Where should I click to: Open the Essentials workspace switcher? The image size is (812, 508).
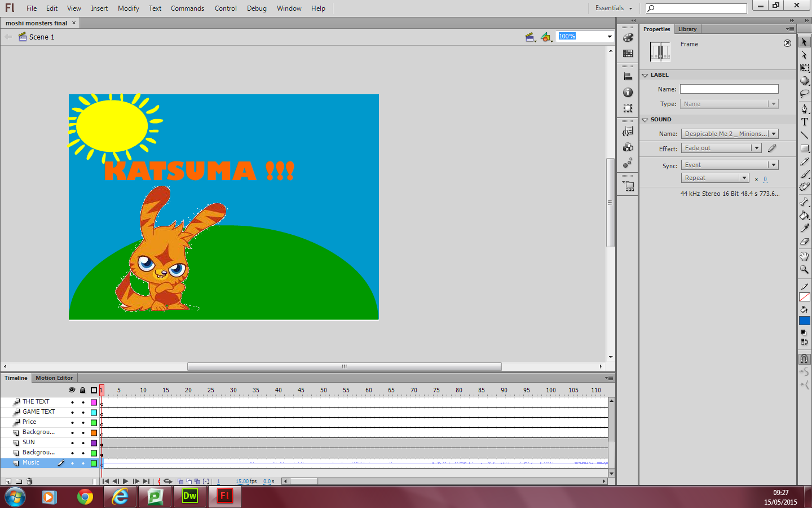(614, 8)
